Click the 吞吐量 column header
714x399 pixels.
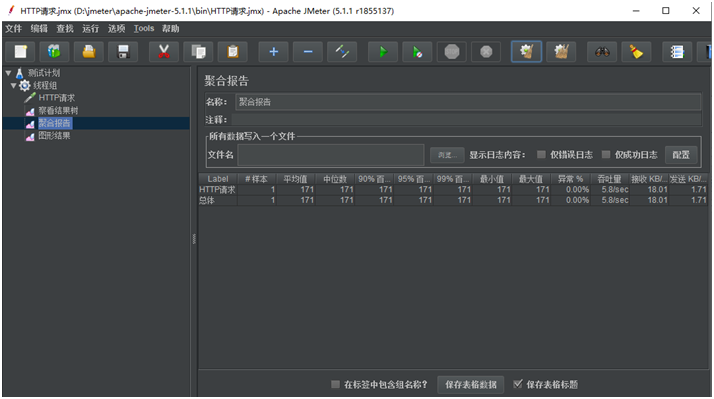click(610, 179)
